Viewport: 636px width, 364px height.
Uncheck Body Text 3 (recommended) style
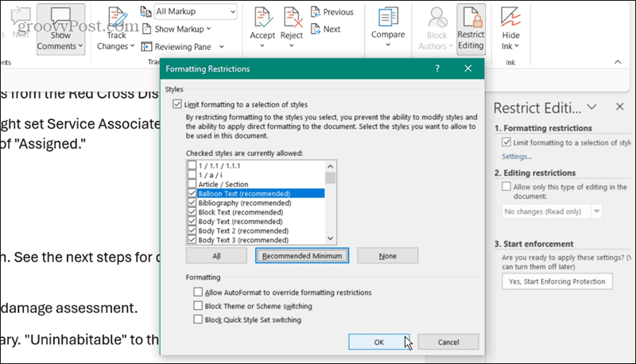[192, 240]
